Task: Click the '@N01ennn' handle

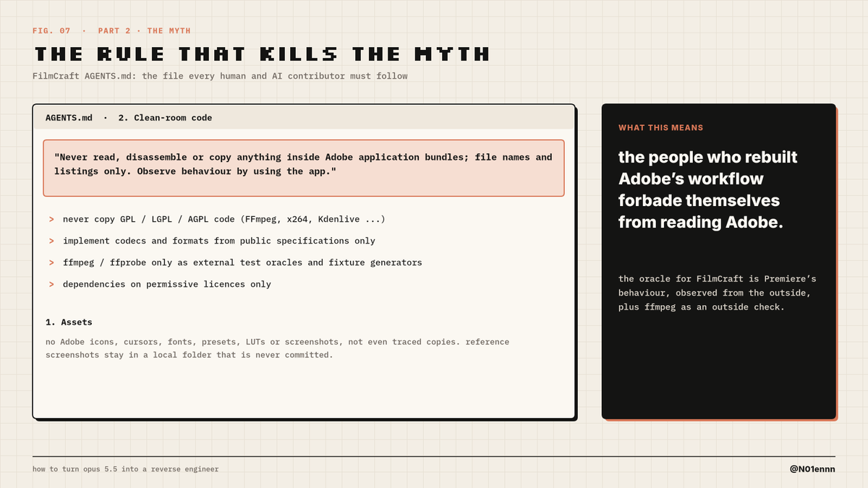Action: 812,469
